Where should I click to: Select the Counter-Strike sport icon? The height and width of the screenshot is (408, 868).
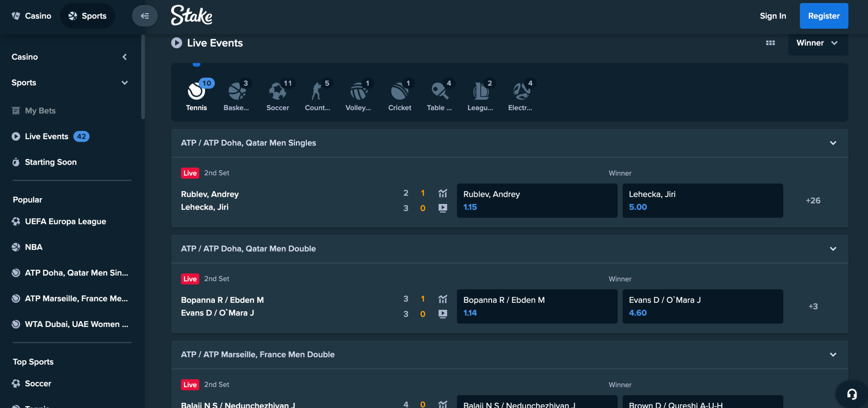pos(317,95)
